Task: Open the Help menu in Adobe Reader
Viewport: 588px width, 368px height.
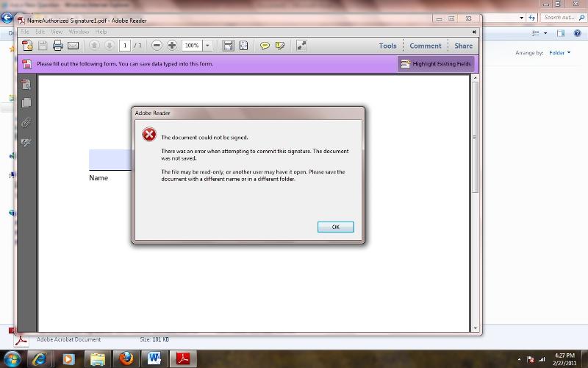Action: [101, 32]
